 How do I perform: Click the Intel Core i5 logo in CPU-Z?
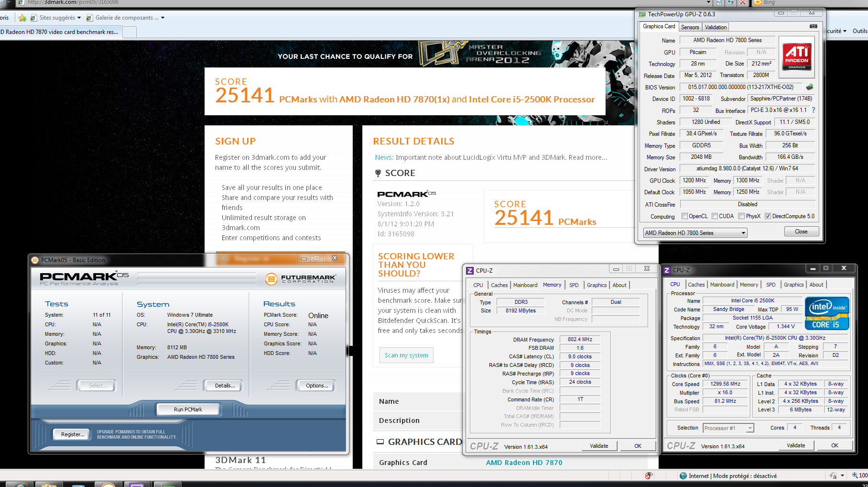tap(827, 313)
